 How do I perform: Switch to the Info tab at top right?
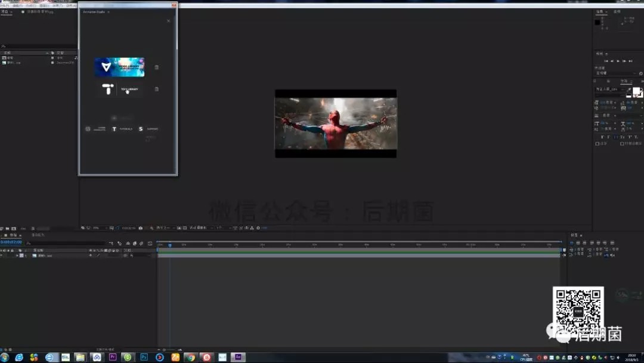tap(600, 12)
